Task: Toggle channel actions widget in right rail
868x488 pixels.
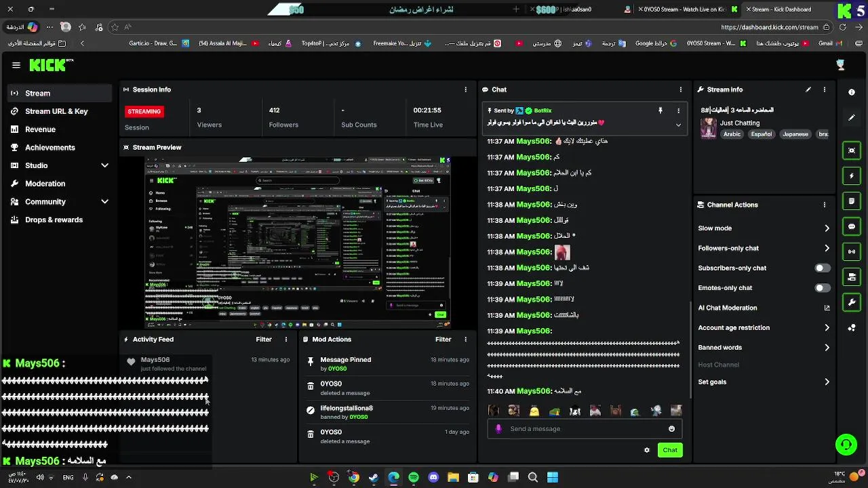Action: point(852,277)
